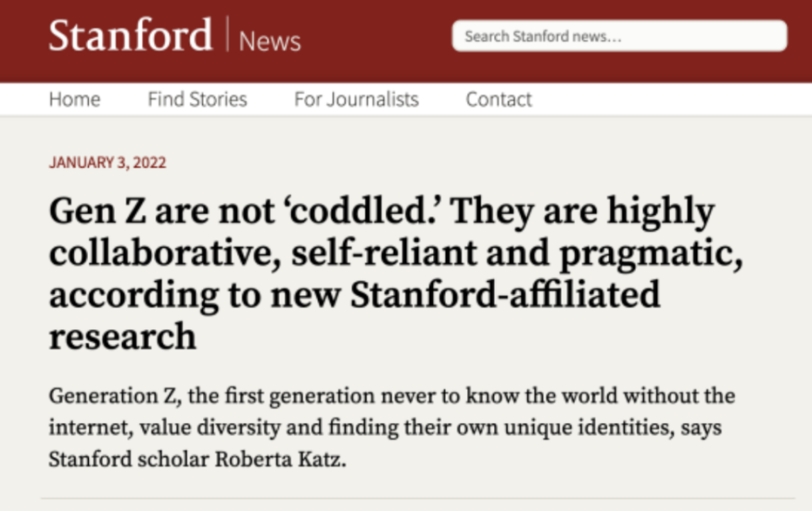The width and height of the screenshot is (812, 511).
Task: Click the Stanford wordmark logo
Action: tap(129, 36)
